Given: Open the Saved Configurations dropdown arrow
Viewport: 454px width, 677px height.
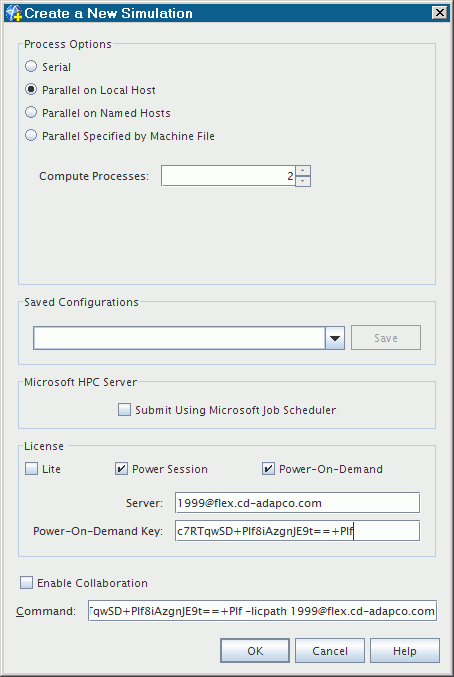Looking at the screenshot, I should [x=335, y=338].
